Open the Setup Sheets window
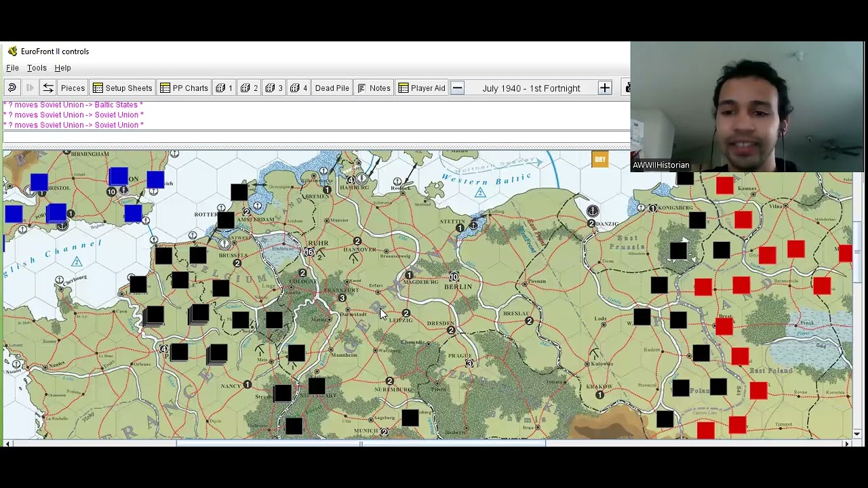The image size is (868, 488). [122, 88]
